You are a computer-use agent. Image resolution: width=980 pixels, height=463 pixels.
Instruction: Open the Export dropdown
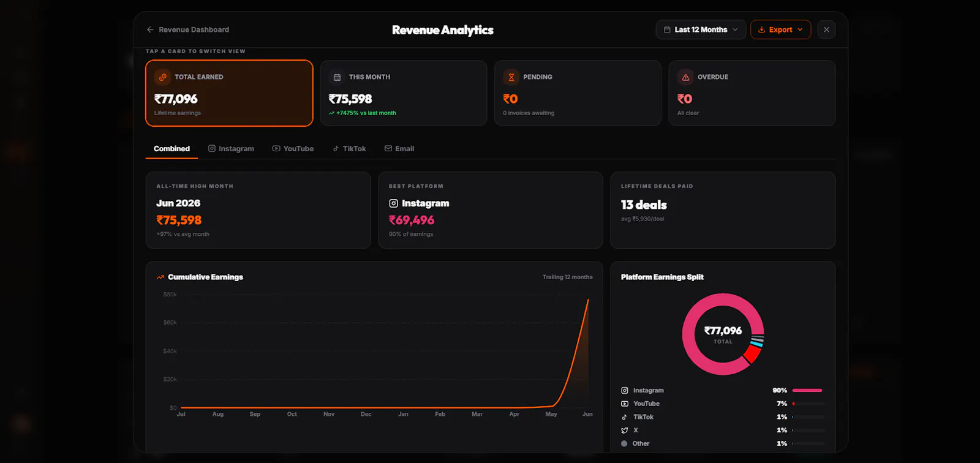click(780, 29)
